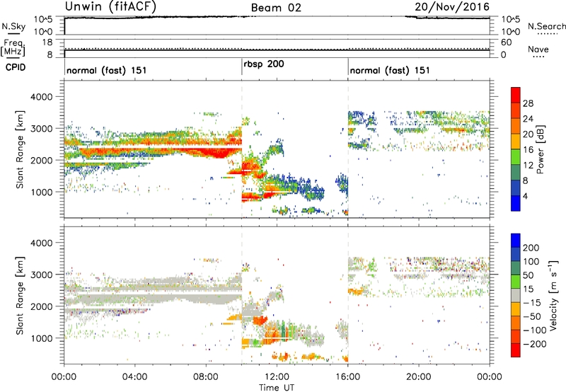Screen dimensions: 566x392
Task: Click the 'Time UT' axis title
Action: tap(277, 388)
